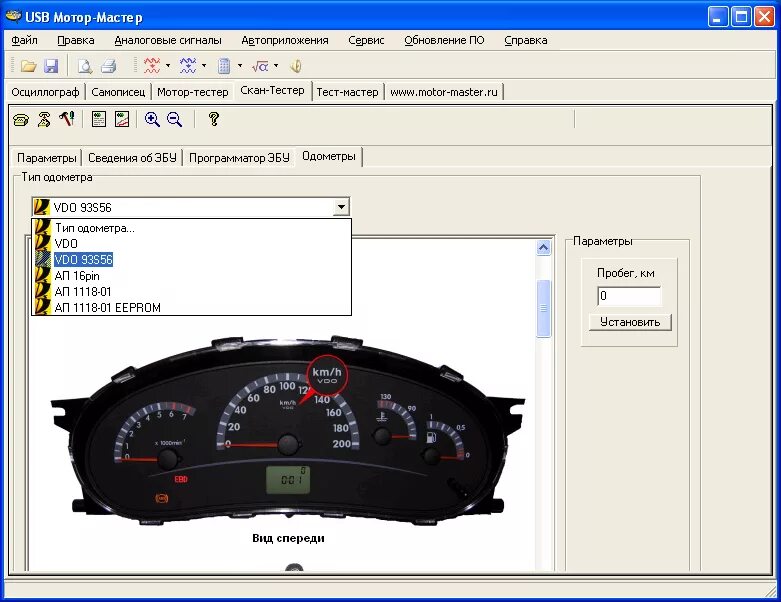This screenshot has height=602, width=781.
Task: Switch to the Сведения об ЭБУ tab
Action: point(132,158)
